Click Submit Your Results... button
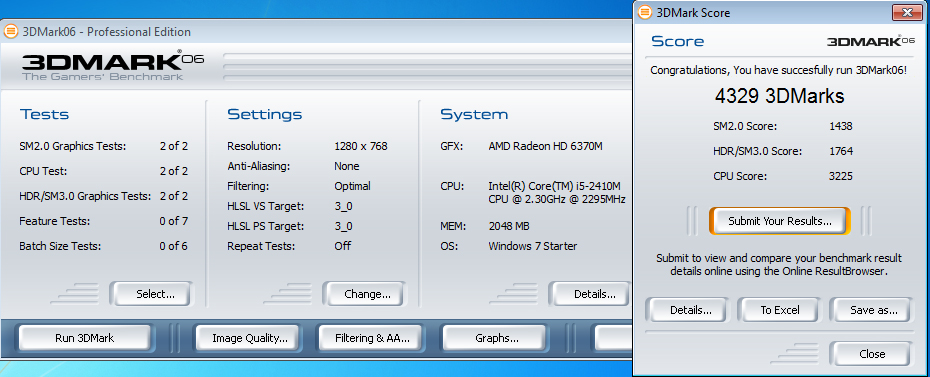 (x=779, y=221)
